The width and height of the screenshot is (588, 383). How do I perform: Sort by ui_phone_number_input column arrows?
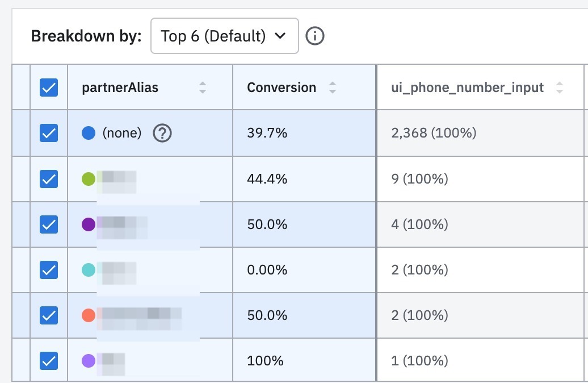tap(560, 88)
